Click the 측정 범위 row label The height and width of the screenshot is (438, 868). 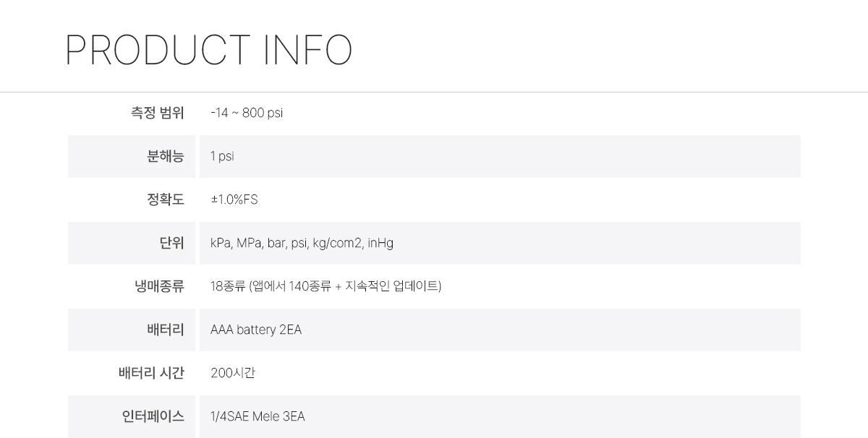157,113
